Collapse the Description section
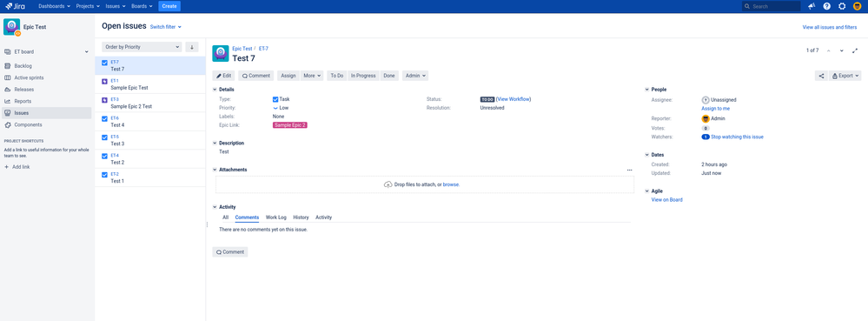This screenshot has height=321, width=868. (215, 143)
